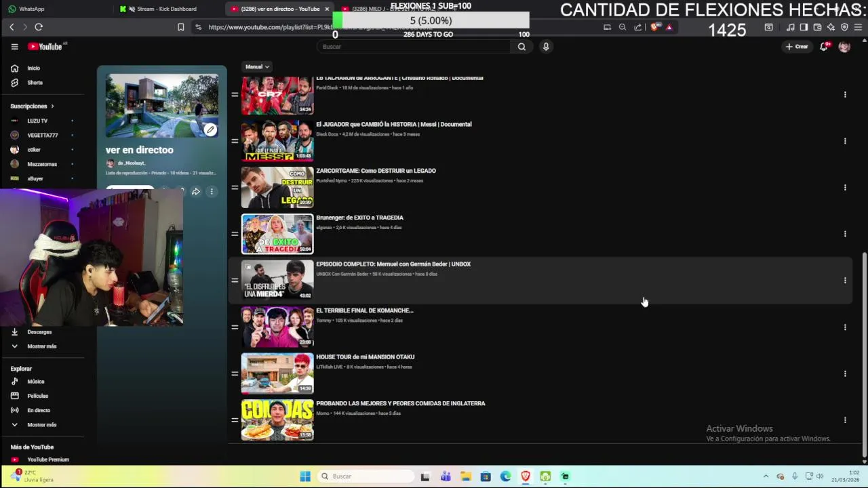Open Brave Wallet icon in toolbar
Screen dimensions: 868x488
(x=817, y=27)
